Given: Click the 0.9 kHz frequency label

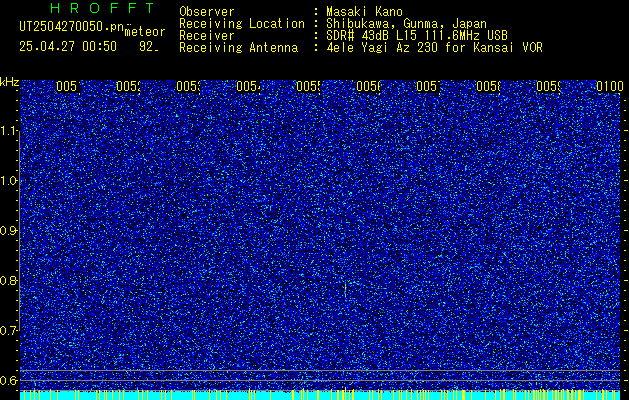Looking at the screenshot, I should [9, 231].
